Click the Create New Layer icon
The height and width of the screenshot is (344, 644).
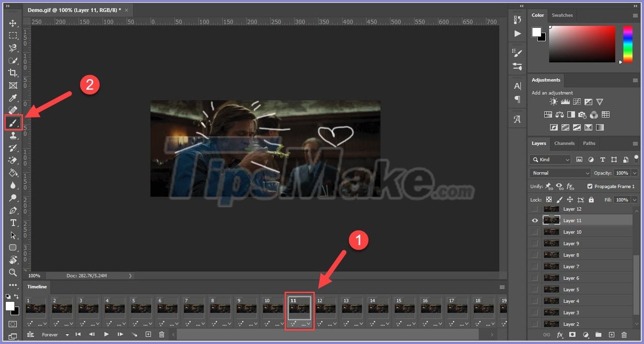click(x=612, y=335)
